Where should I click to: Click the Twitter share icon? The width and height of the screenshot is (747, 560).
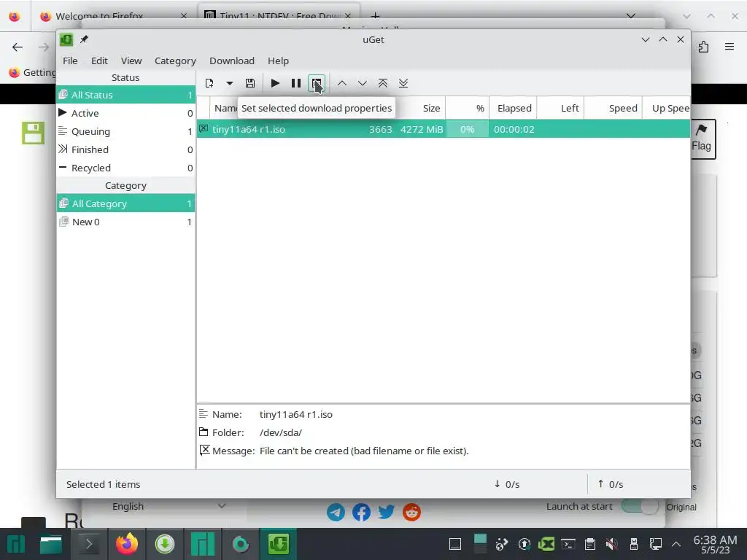tap(387, 513)
